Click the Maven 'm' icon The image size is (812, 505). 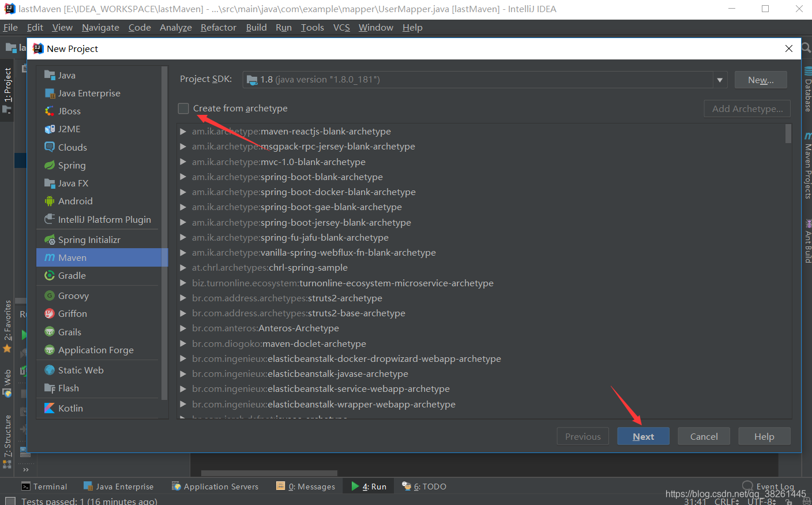click(x=50, y=257)
